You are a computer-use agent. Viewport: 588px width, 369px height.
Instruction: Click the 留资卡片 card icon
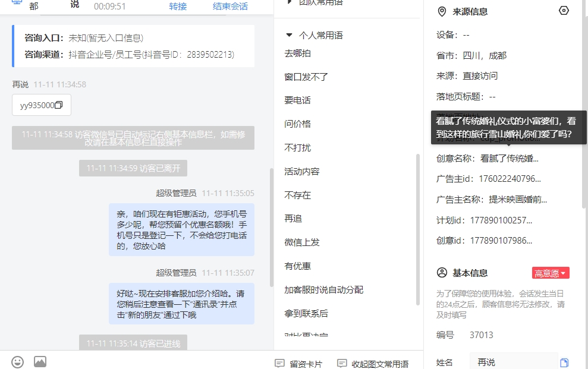pos(280,364)
